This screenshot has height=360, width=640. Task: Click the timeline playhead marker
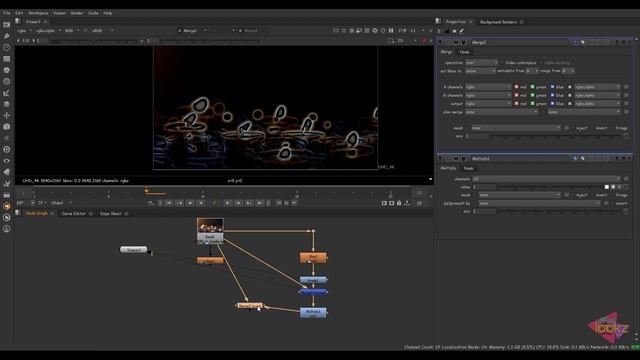point(146,190)
